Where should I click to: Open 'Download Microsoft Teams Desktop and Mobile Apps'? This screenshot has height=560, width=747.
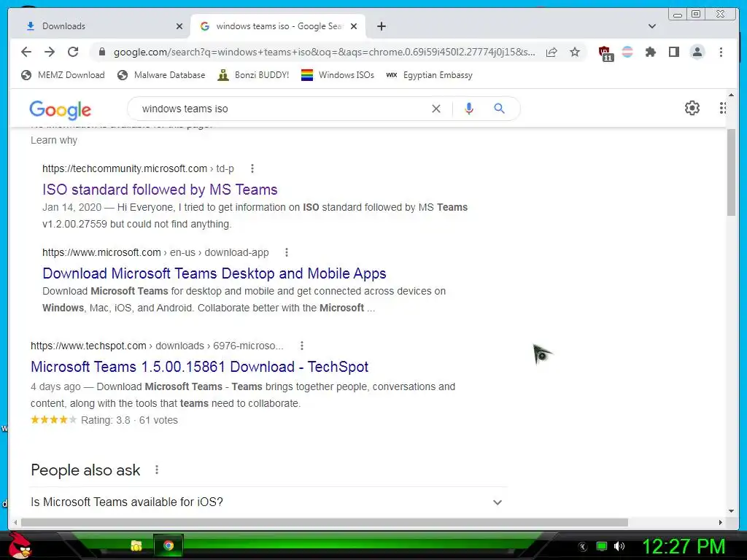click(214, 273)
